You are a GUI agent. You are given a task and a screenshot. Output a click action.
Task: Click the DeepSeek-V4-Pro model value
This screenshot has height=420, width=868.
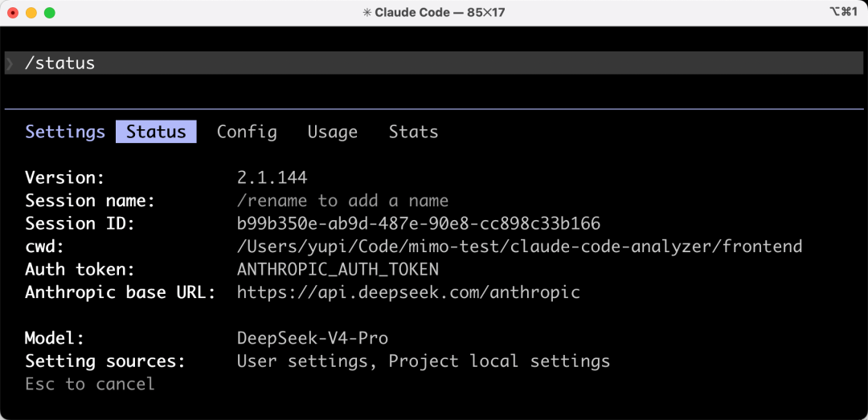[313, 338]
